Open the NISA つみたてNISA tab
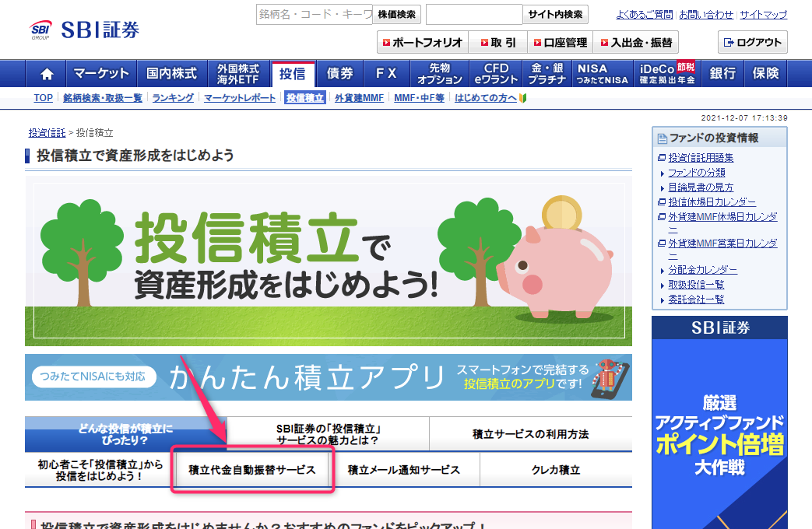Screen dimensions: 812x529 603,74
